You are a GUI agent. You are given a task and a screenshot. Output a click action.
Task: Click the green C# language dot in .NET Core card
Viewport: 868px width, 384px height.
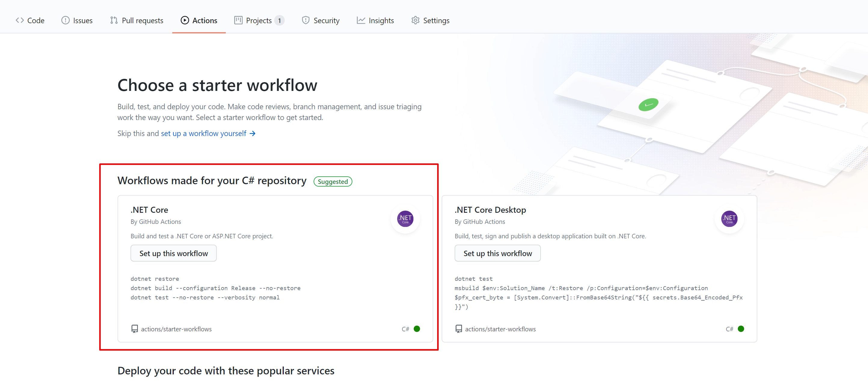click(417, 329)
